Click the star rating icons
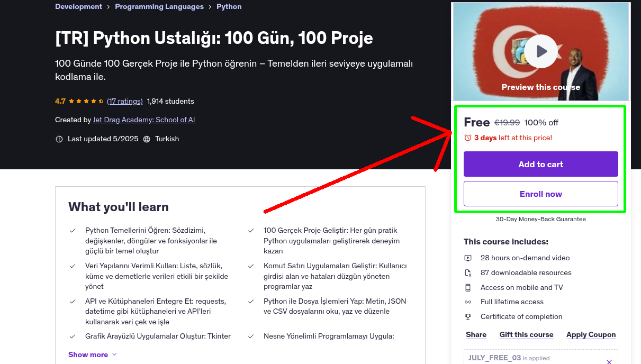Image resolution: width=641 pixels, height=364 pixels. pyautogui.click(x=86, y=101)
